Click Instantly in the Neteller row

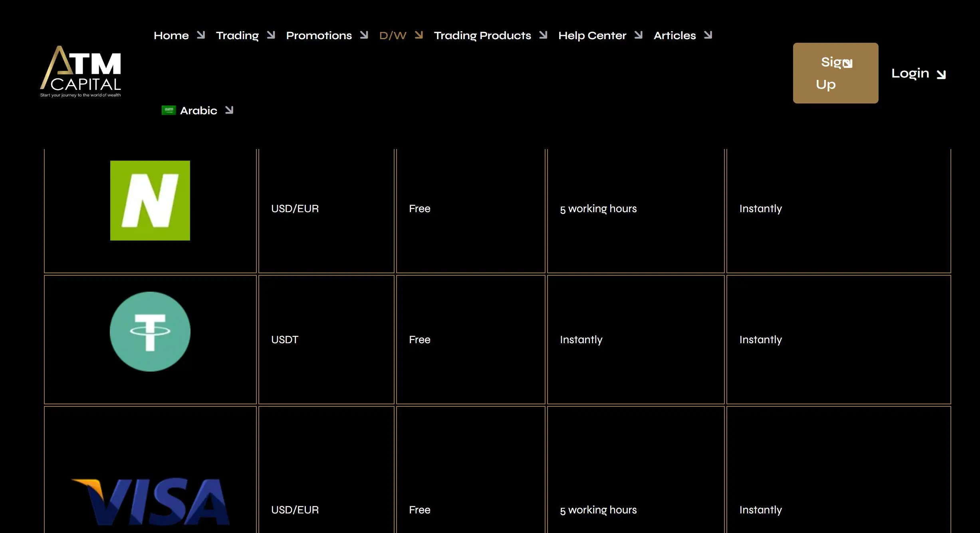[761, 209]
